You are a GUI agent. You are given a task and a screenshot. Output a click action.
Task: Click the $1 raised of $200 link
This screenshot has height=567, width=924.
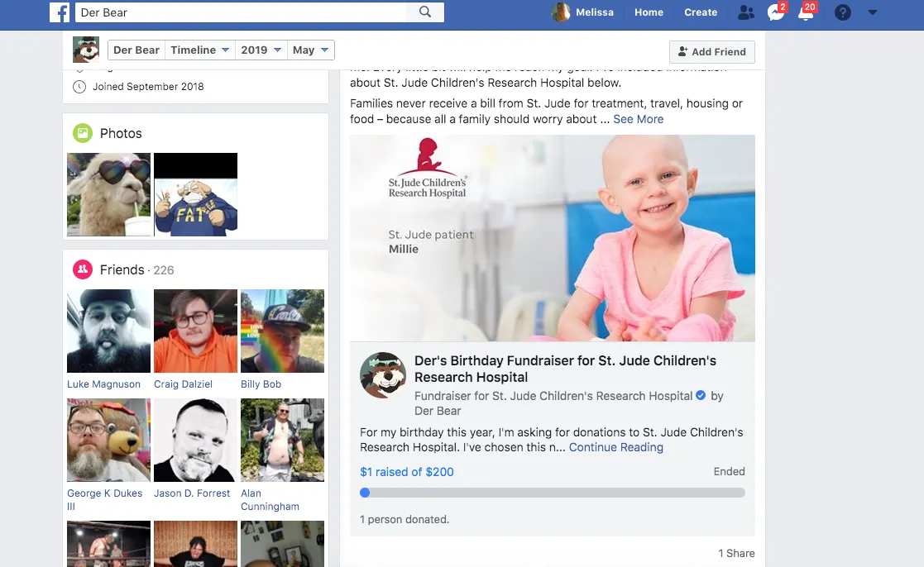pos(407,472)
